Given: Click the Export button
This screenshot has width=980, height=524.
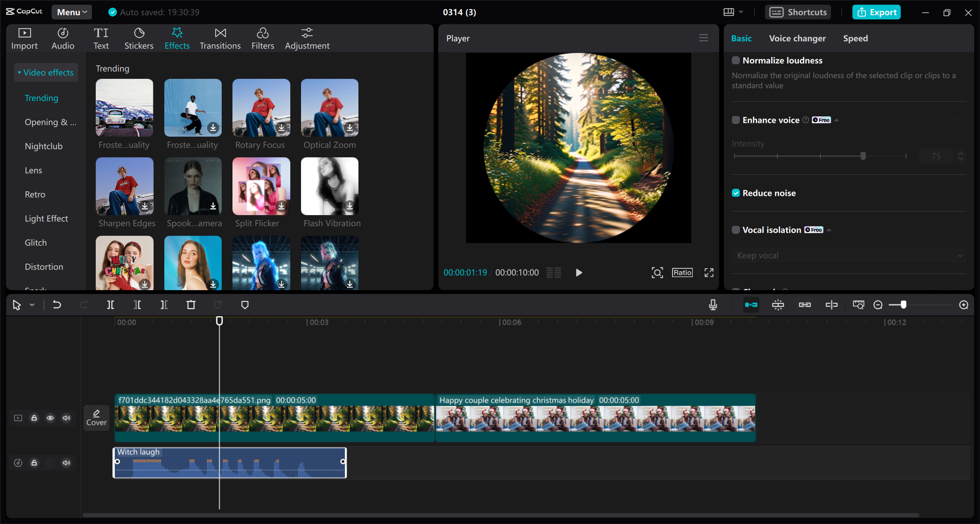Looking at the screenshot, I should pyautogui.click(x=876, y=12).
